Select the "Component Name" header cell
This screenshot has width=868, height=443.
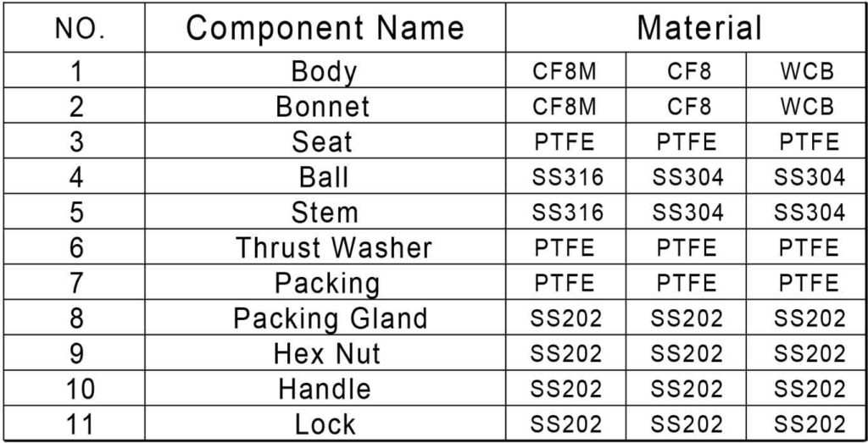pos(325,29)
